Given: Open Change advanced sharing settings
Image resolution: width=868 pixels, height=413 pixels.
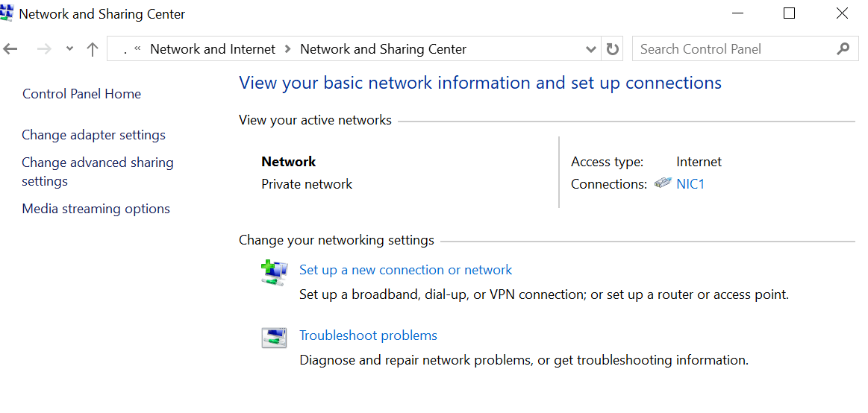Looking at the screenshot, I should [x=98, y=172].
